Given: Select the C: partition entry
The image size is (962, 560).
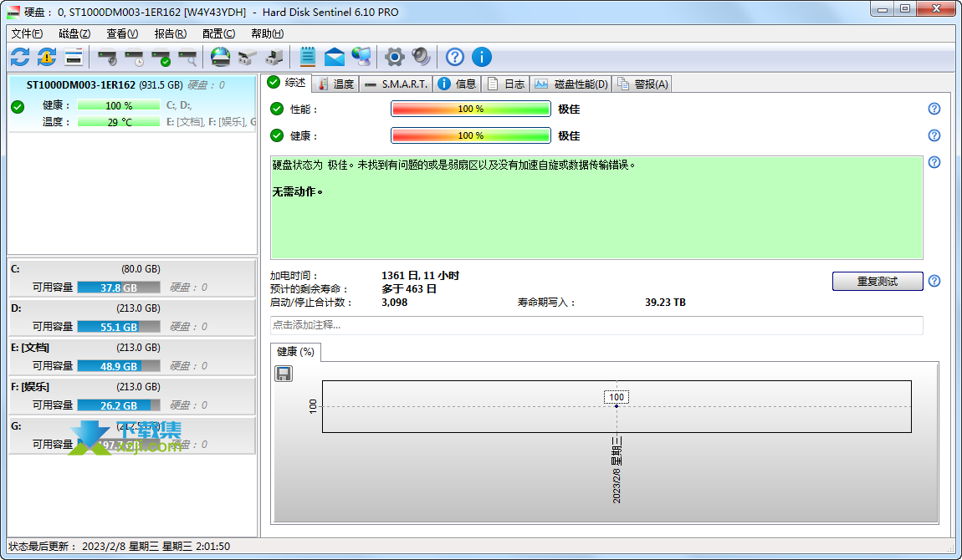Looking at the screenshot, I should click(132, 278).
